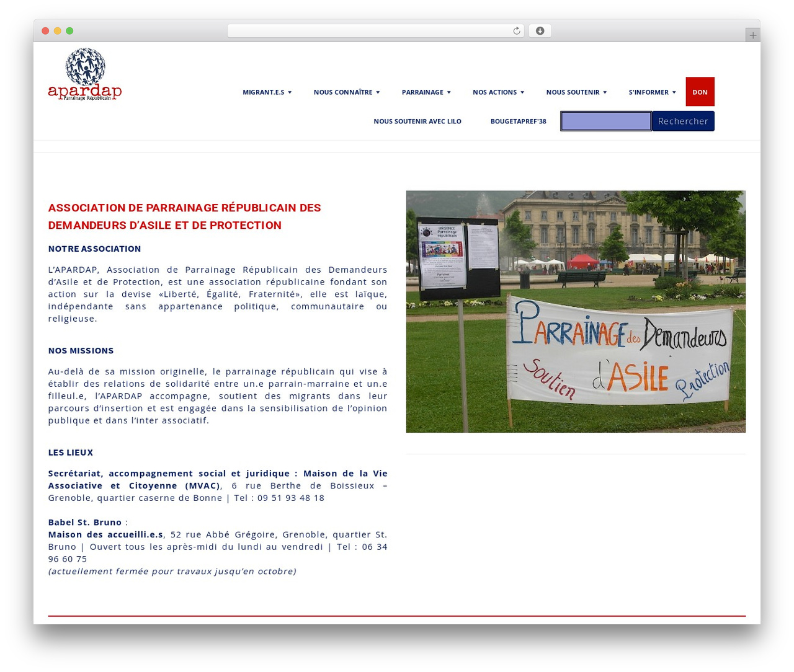Focus the site search input field
Screen dimensions: 794x672
[606, 121]
